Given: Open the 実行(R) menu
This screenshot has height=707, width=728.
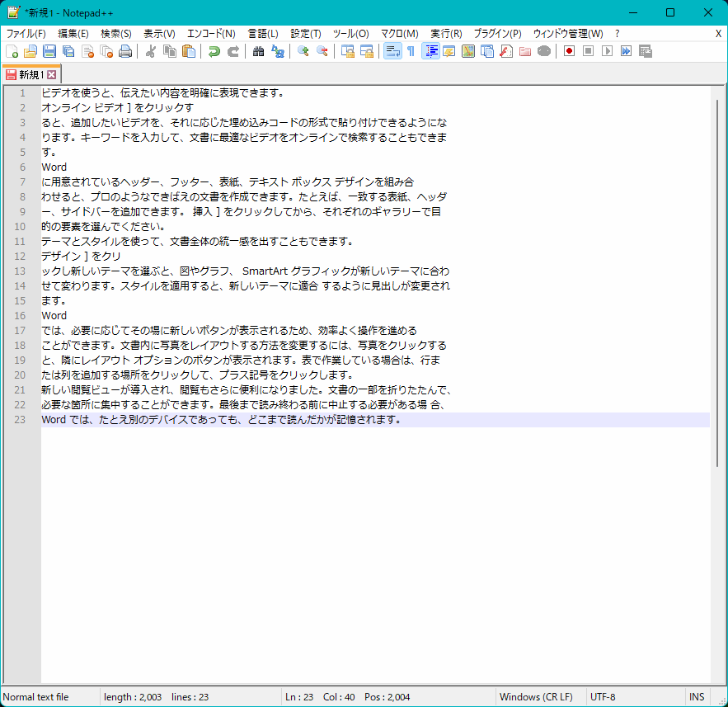Looking at the screenshot, I should click(446, 34).
